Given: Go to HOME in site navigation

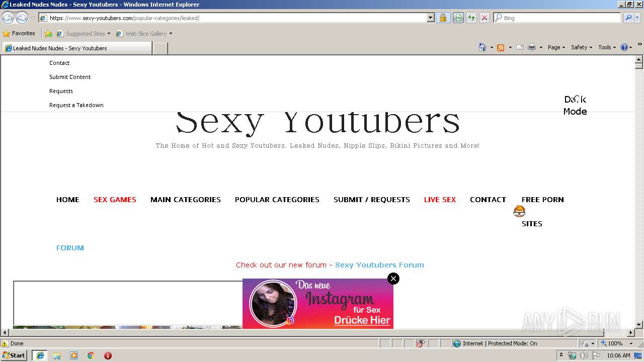Looking at the screenshot, I should 68,200.
